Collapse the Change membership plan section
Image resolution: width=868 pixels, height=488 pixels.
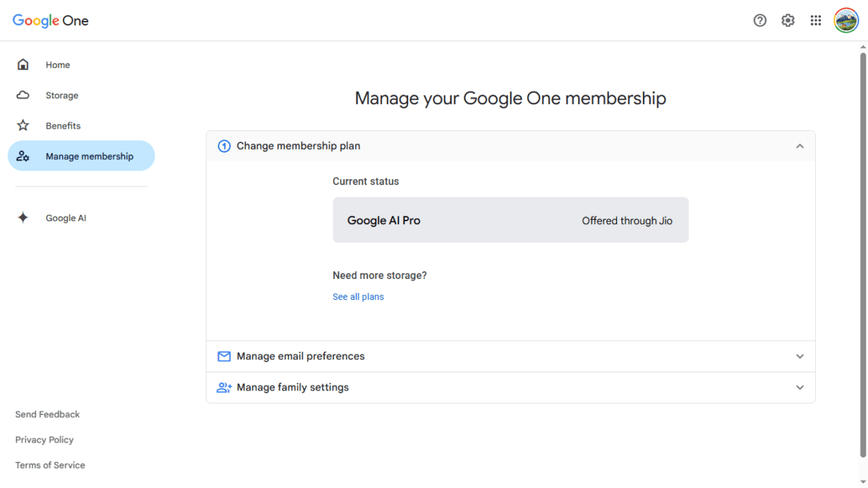click(800, 145)
